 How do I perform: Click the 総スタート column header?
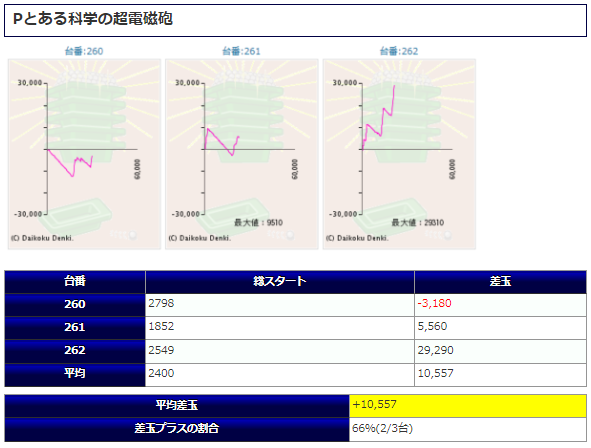280,282
